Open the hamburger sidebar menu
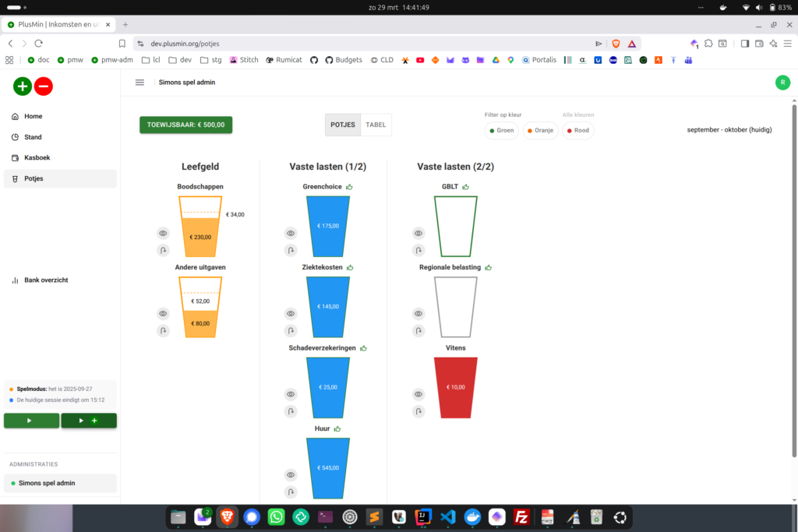 pos(139,83)
